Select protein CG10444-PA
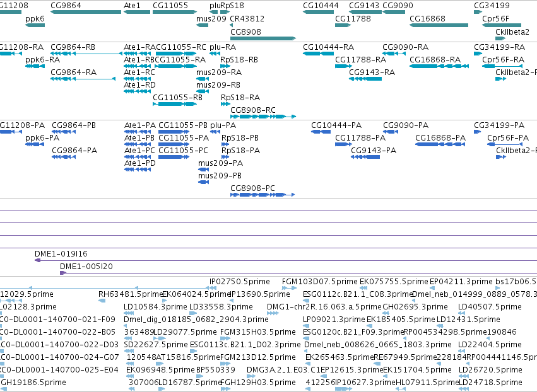 tap(321, 132)
